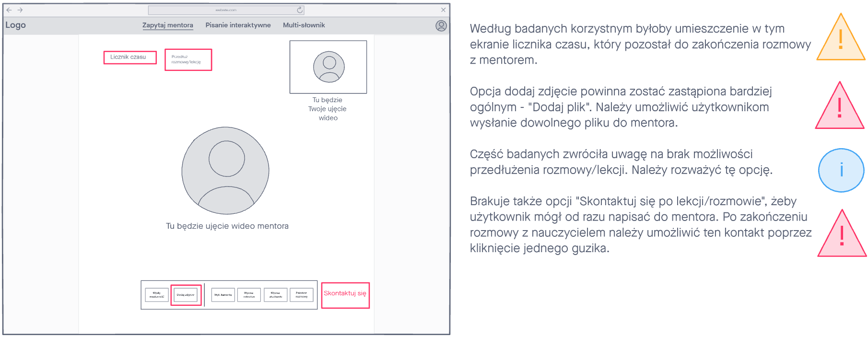The image size is (868, 337).
Task: Mute microphone using Wycisz mikrofon
Action: (249, 295)
